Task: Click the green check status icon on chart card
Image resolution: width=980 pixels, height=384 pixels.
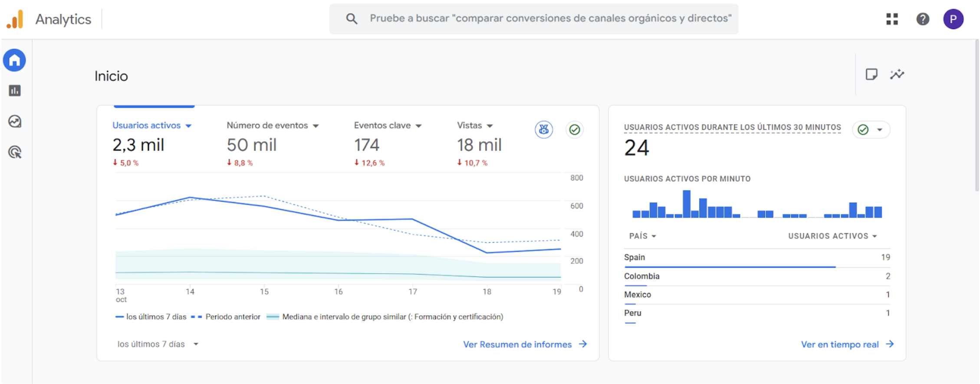Action: coord(574,129)
